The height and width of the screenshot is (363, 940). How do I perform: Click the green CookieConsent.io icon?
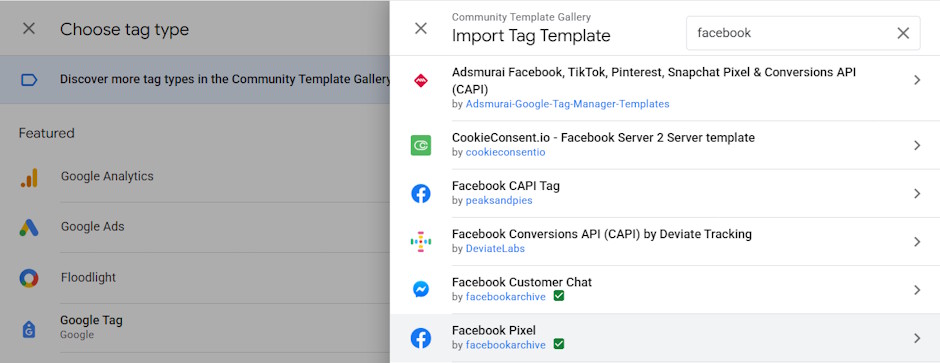coord(421,145)
